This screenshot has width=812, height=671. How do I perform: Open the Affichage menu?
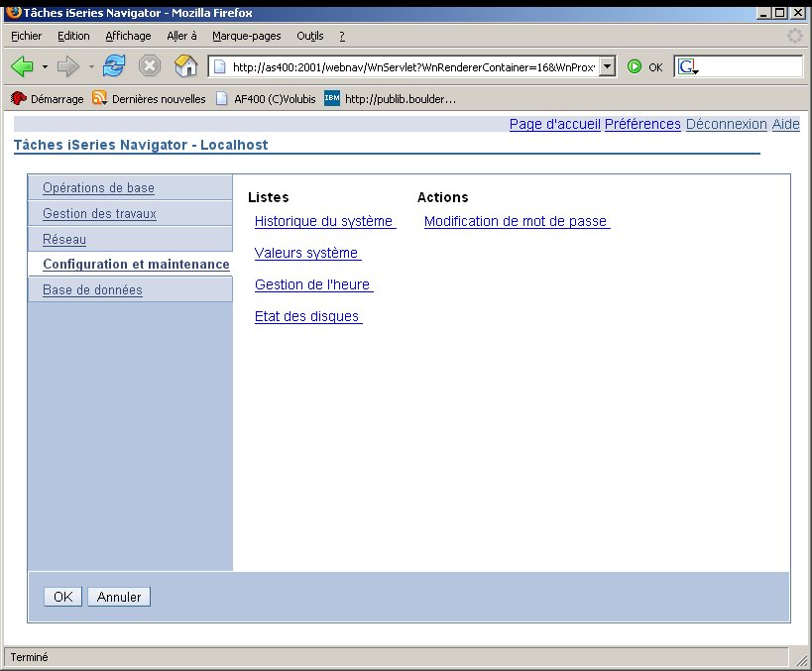point(128,36)
